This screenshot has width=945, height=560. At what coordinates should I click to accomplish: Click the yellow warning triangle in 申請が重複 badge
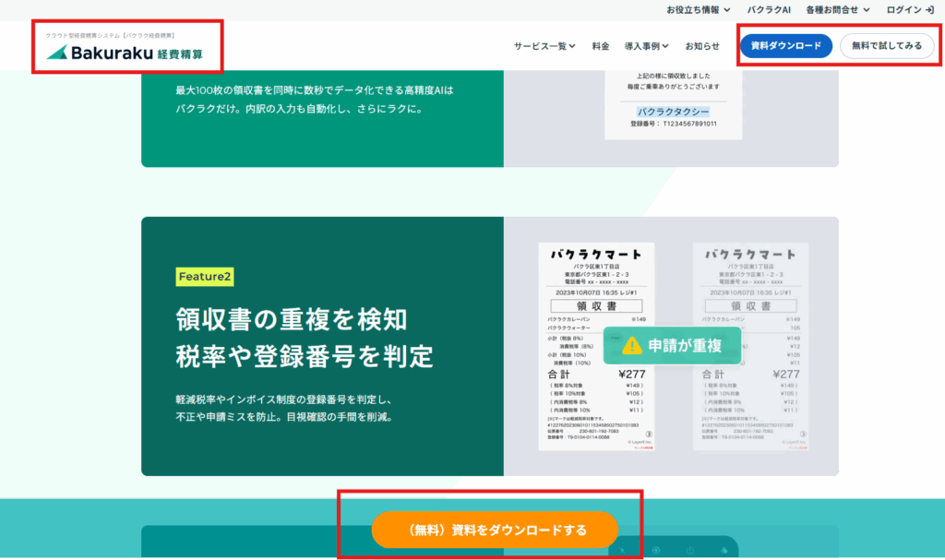pos(632,346)
